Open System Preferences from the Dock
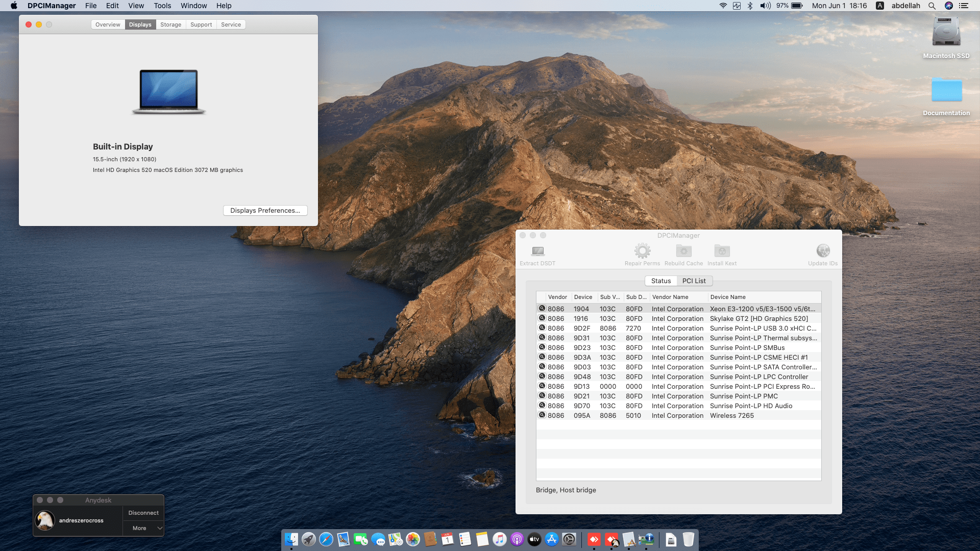This screenshot has height=551, width=980. pos(569,539)
